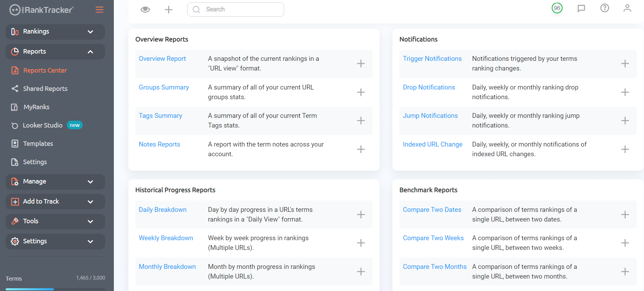Click the Drop Notifications link
The image size is (644, 291).
[x=429, y=87]
